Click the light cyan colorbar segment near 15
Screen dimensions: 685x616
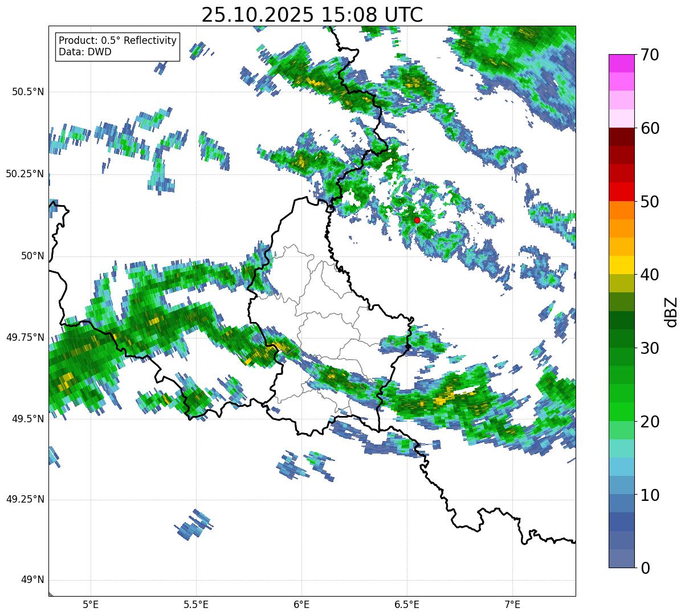pos(621,448)
